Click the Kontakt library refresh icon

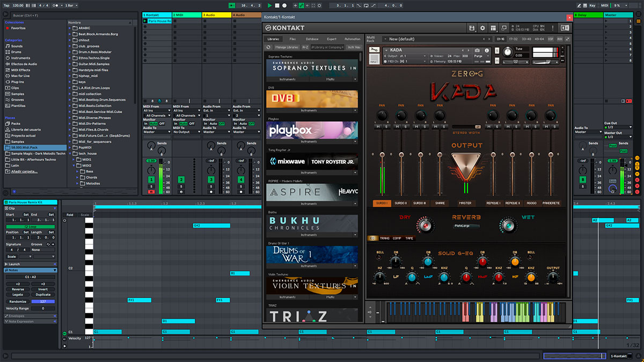point(269,47)
